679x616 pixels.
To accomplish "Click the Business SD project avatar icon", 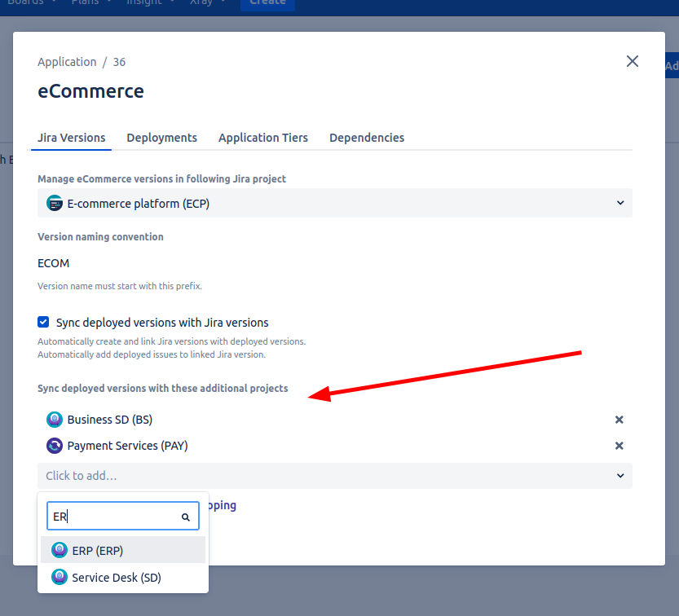I will tap(55, 420).
